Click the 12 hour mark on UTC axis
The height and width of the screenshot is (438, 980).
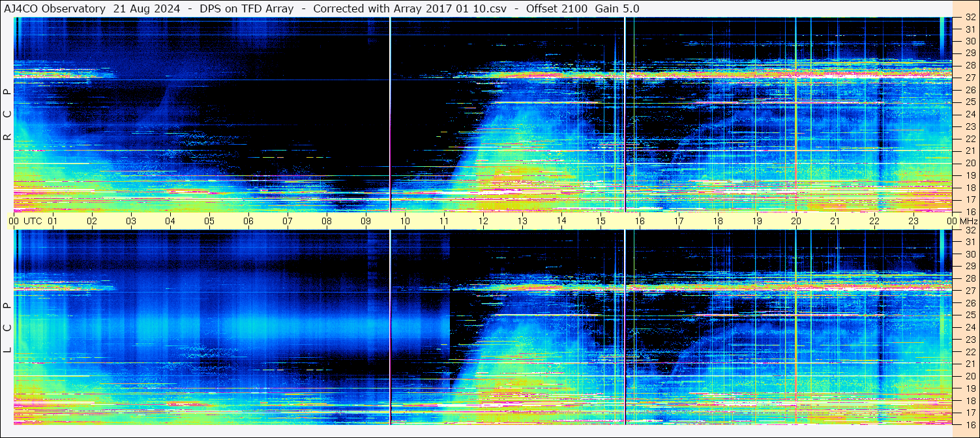(483, 221)
